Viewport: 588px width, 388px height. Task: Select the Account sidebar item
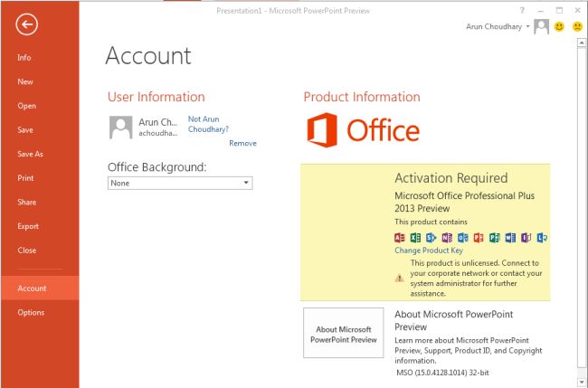40,289
